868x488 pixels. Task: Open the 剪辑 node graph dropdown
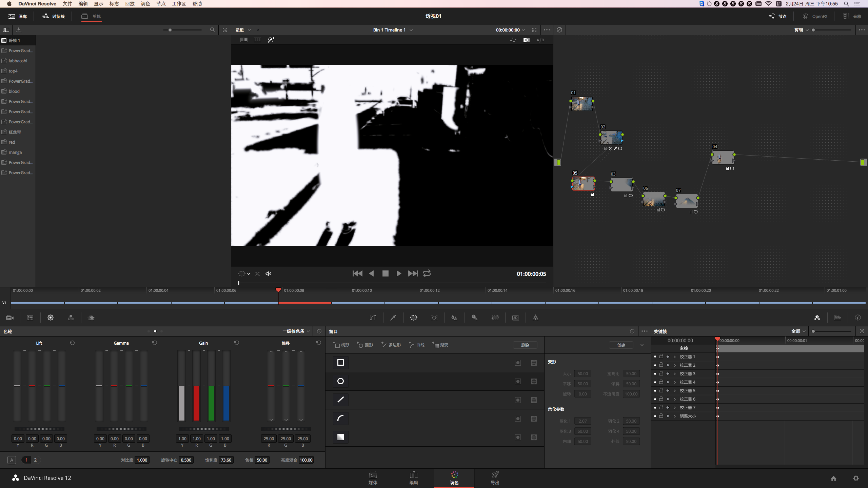802,30
